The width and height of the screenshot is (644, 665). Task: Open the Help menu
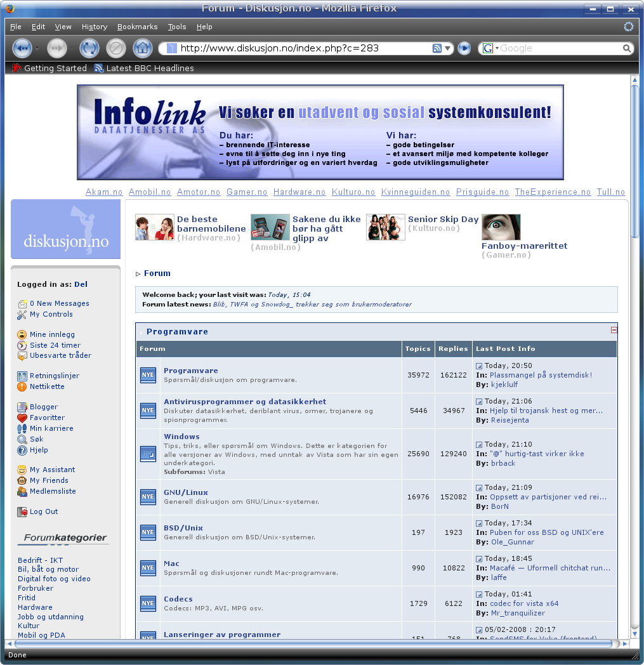point(204,27)
